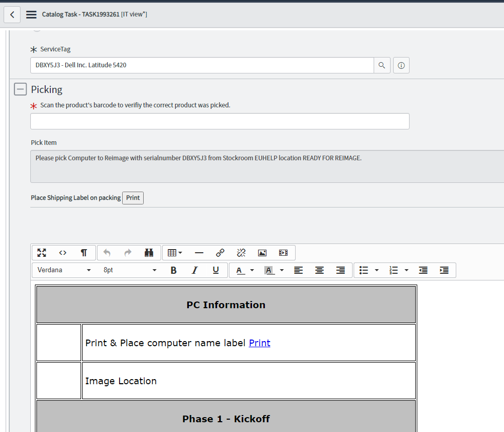This screenshot has width=504, height=432.
Task: Insert an image into the editor
Action: coord(262,253)
